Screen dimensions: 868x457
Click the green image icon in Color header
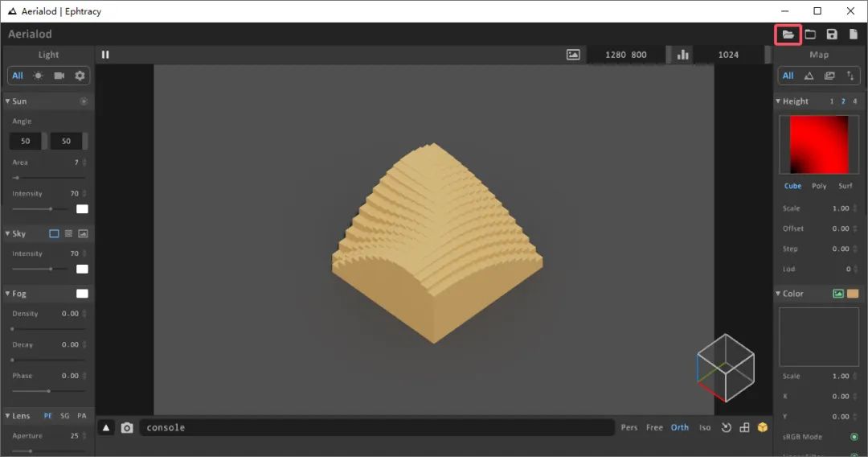point(838,294)
